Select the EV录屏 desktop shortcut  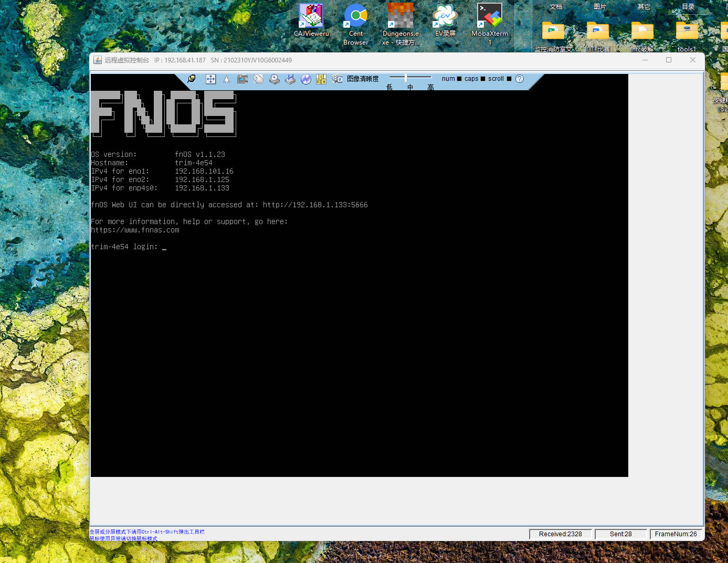(445, 21)
